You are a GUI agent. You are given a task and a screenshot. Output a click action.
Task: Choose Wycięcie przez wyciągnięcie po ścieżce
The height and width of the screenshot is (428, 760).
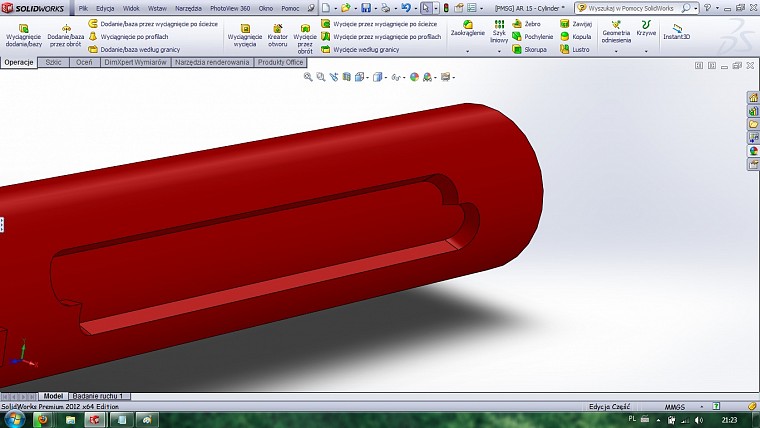click(379, 24)
